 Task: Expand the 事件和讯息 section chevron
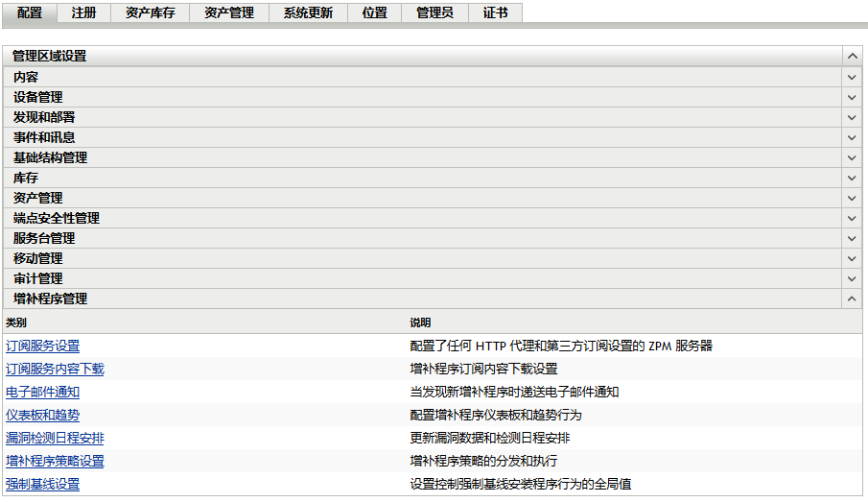[x=852, y=137]
